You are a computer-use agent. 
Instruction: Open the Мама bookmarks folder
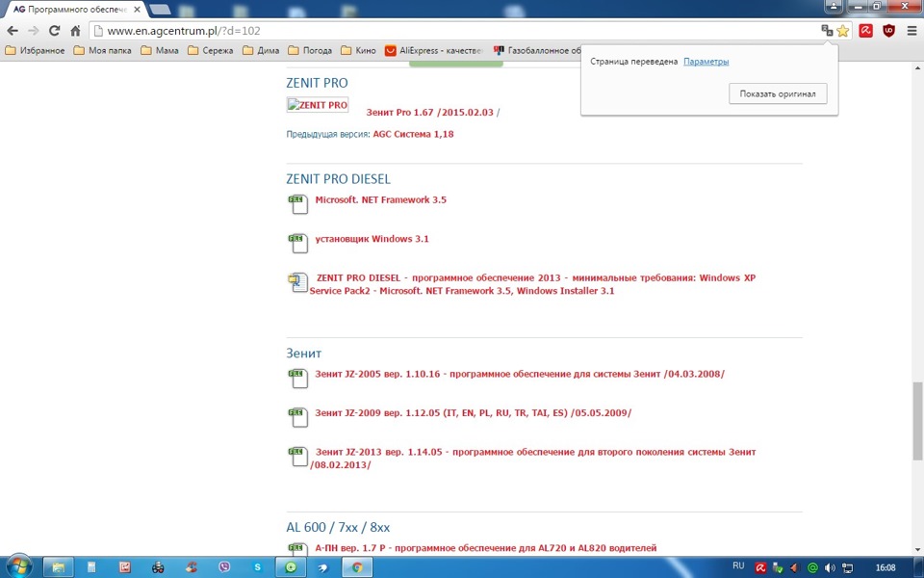[x=160, y=51]
